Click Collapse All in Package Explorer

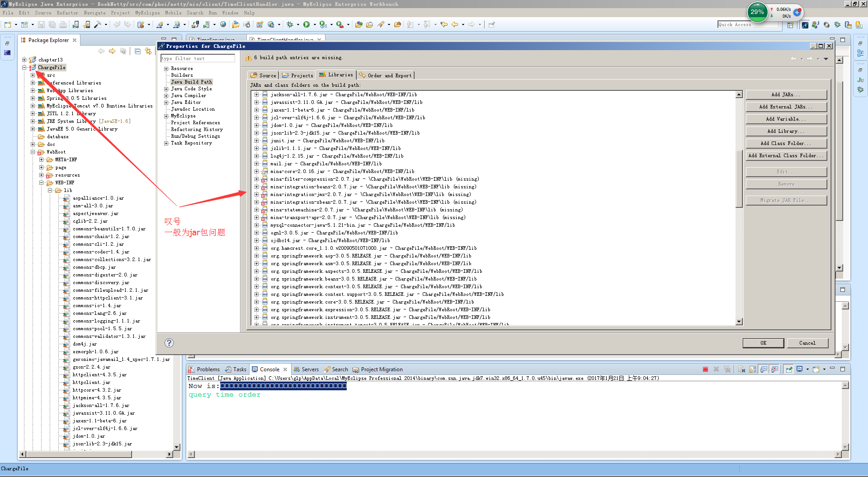tap(137, 51)
